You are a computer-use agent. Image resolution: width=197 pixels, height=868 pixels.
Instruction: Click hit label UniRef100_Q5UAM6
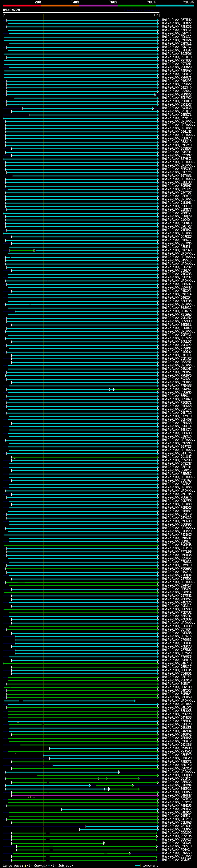[x=177, y=393]
